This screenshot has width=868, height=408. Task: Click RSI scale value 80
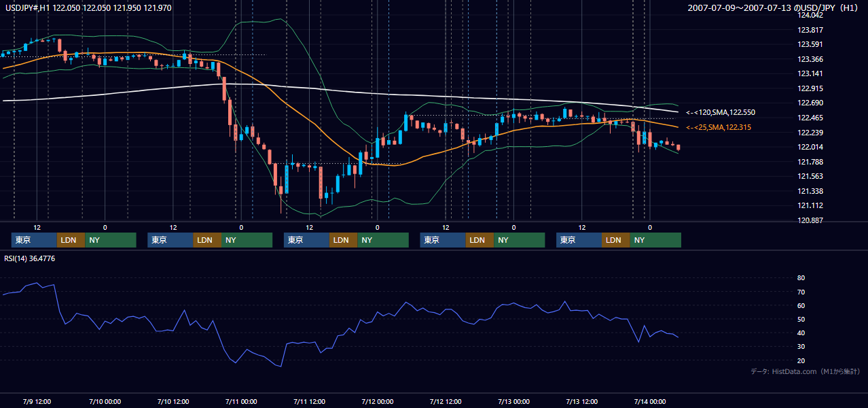point(801,278)
